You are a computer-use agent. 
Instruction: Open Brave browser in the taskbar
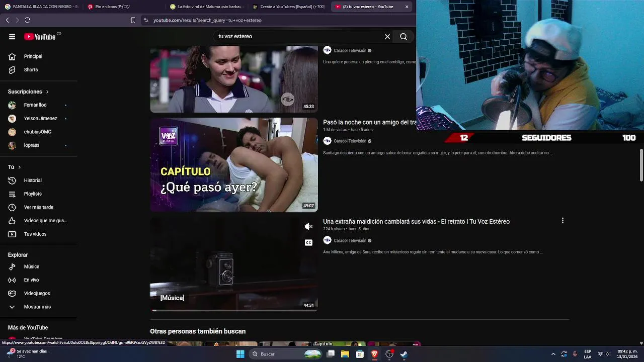click(x=374, y=354)
